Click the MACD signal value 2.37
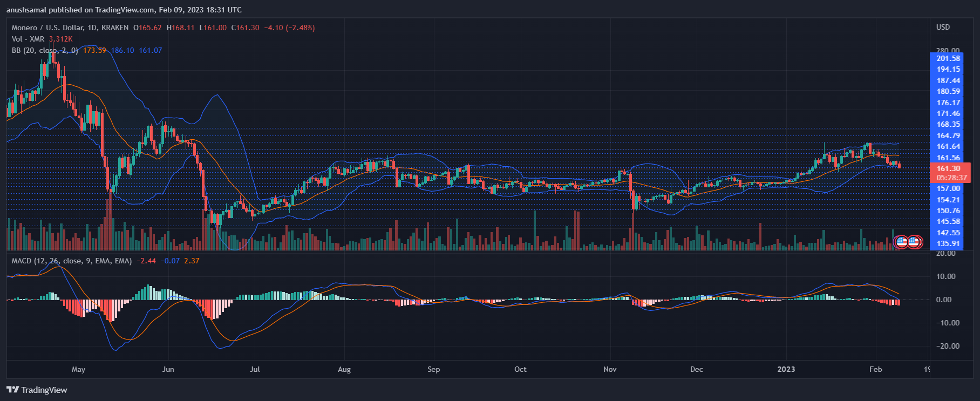The width and height of the screenshot is (980, 401). coord(192,261)
